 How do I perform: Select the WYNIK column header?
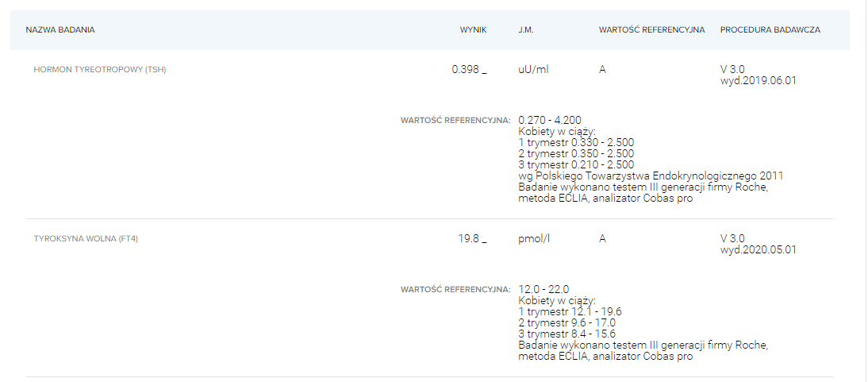[473, 30]
